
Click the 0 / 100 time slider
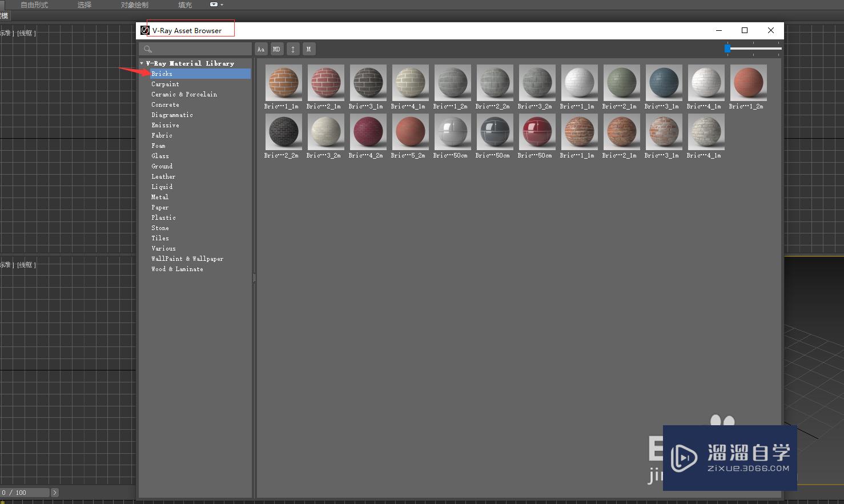point(25,493)
